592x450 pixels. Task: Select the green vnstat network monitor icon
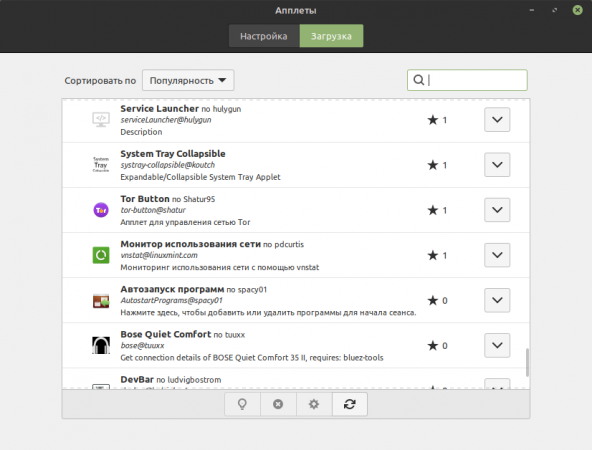click(101, 255)
